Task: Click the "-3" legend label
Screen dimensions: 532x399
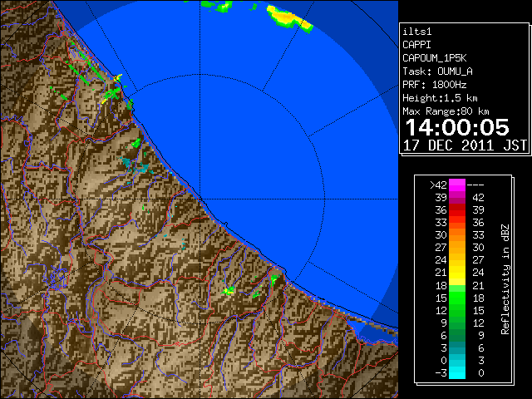Action: (x=441, y=373)
